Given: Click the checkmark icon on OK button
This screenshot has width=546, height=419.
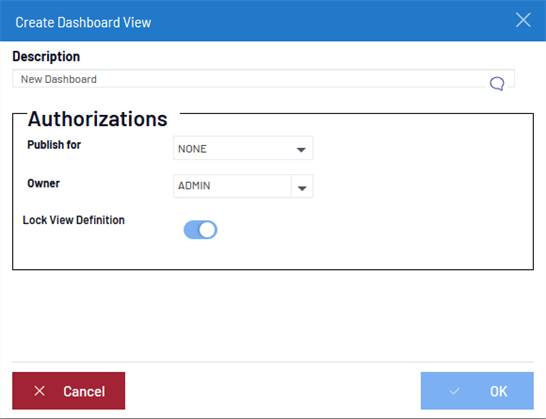Looking at the screenshot, I should 454,391.
